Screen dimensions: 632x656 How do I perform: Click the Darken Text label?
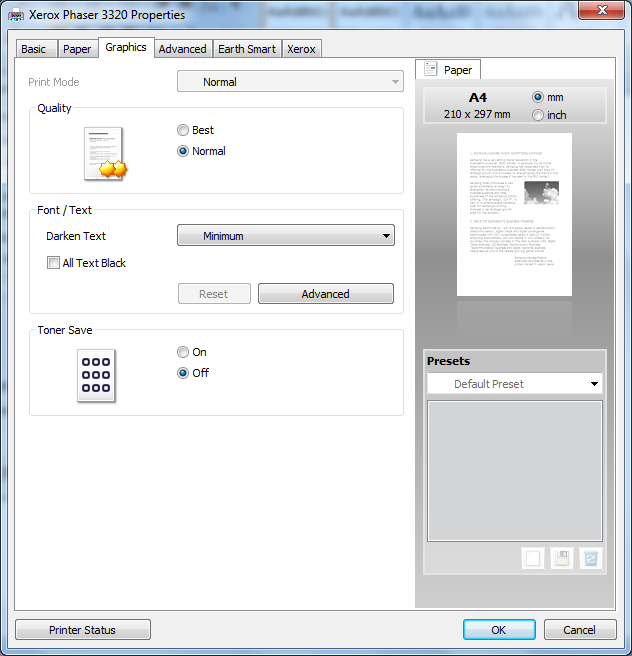tap(76, 236)
